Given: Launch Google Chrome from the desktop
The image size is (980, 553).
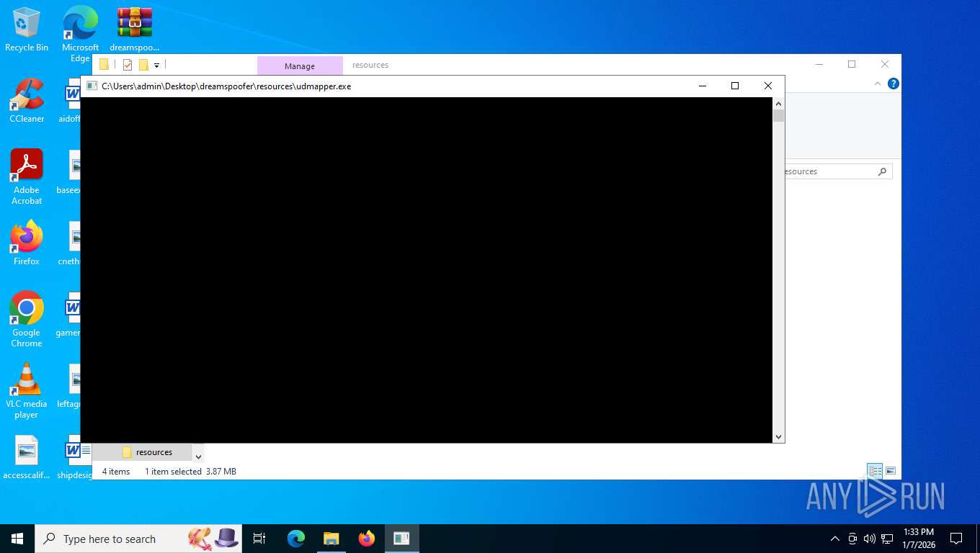Looking at the screenshot, I should (27, 319).
